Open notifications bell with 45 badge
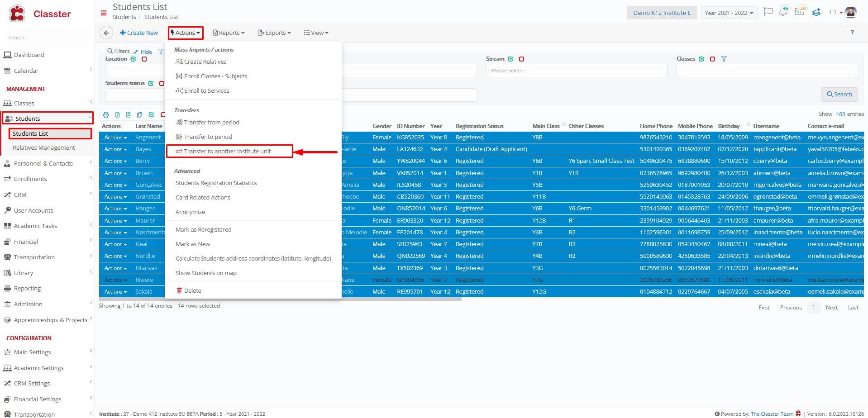 point(783,11)
